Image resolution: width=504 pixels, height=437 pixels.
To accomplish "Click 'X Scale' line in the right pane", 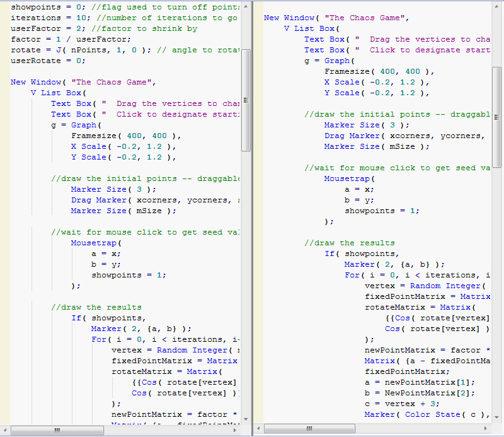I will pyautogui.click(x=377, y=82).
